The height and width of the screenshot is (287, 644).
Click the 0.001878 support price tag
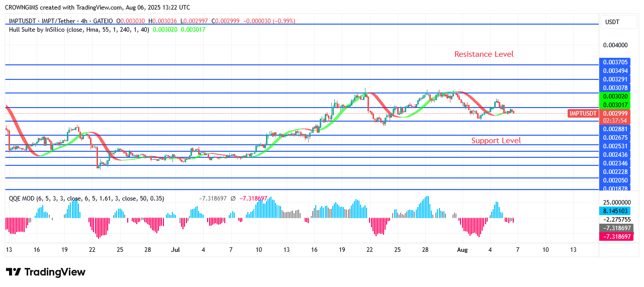tap(615, 188)
